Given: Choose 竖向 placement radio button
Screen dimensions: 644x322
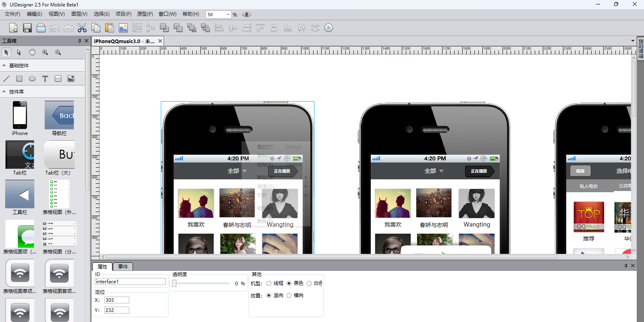Looking at the screenshot, I should [x=269, y=295].
